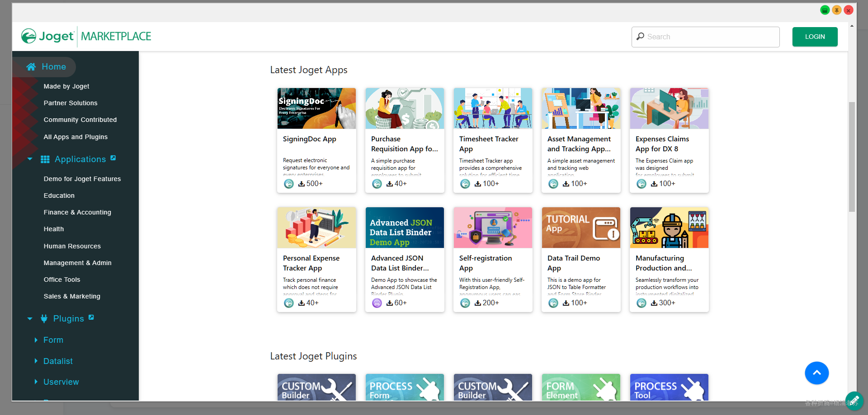Click the green pencil edit icon
868x415 pixels.
(854, 401)
